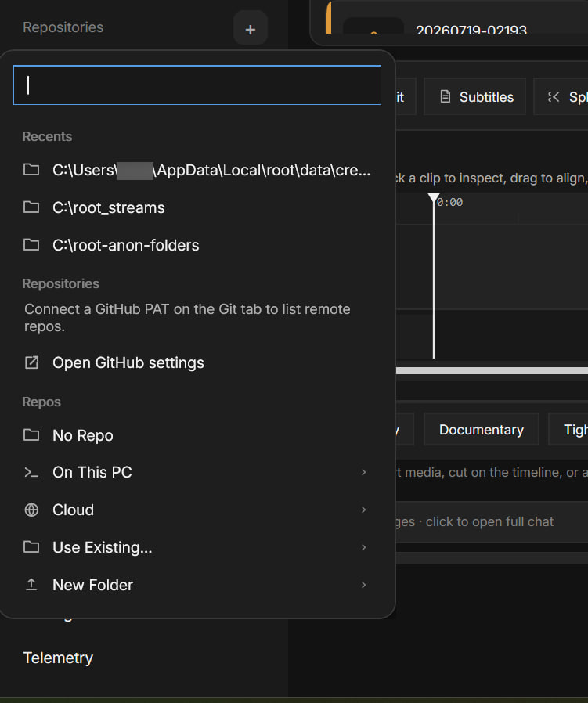Click the terminal prompt icon for On This PC

(x=31, y=472)
